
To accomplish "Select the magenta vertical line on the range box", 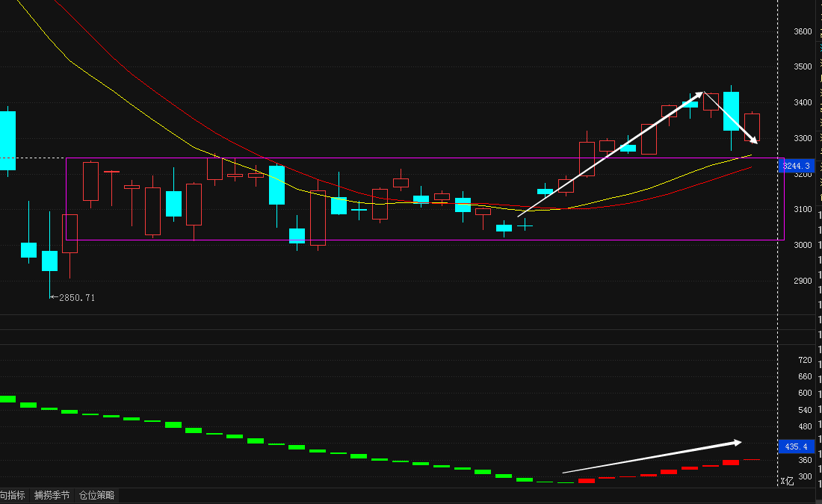I will click(x=67, y=199).
